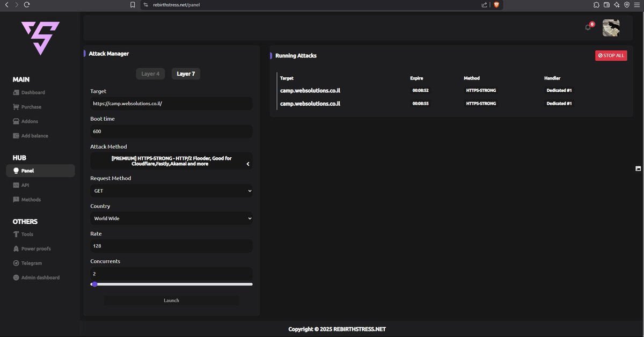
Task: Open the Admin dashboard link
Action: click(x=40, y=277)
